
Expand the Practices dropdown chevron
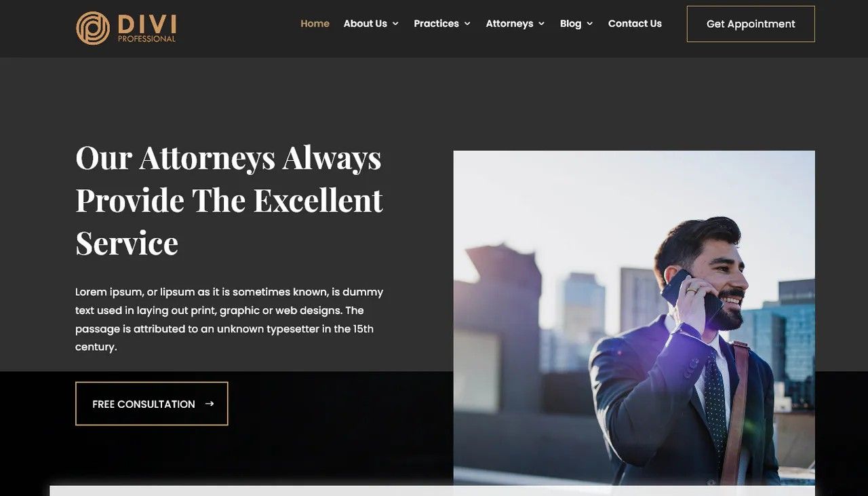(x=467, y=24)
